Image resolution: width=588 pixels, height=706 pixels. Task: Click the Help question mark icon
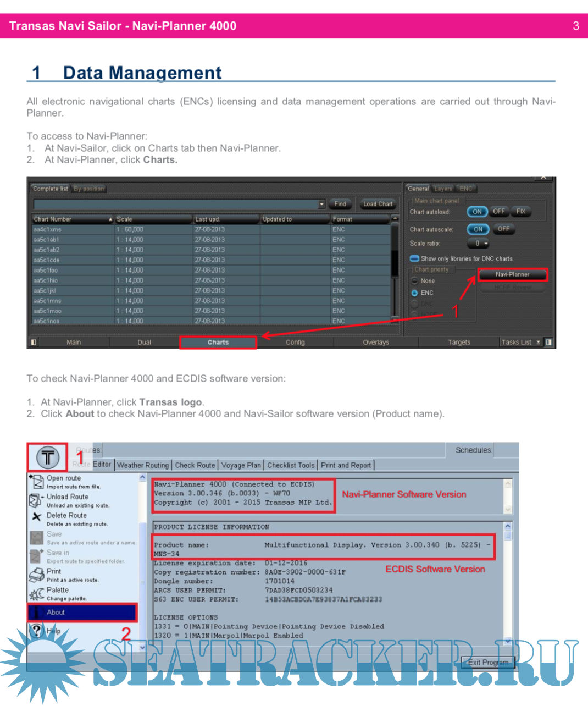(x=36, y=630)
